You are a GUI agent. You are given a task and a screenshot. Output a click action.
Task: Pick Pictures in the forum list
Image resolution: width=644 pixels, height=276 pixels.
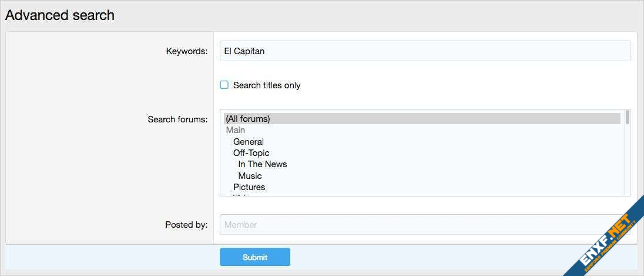coord(249,187)
